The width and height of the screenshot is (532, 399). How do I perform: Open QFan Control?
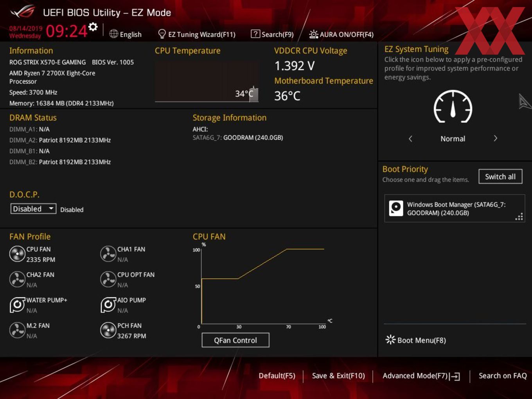click(x=235, y=340)
